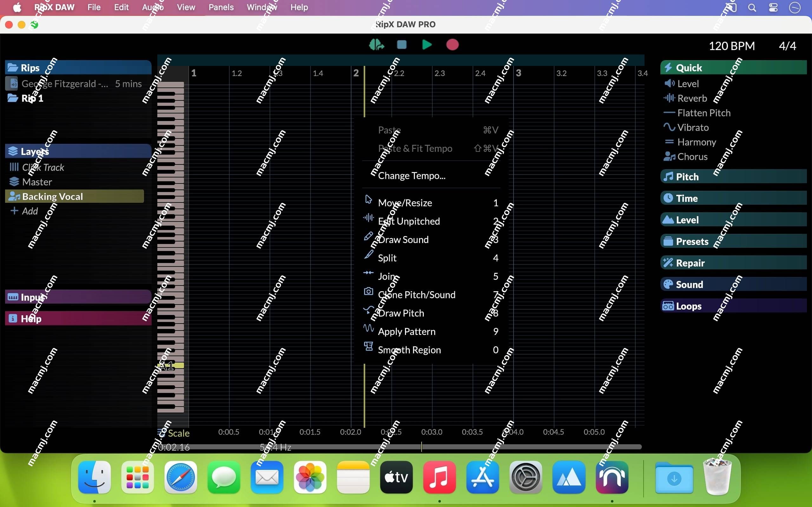Select the Move/Resize tool (shortcut 1)
Viewport: 812px width, 507px height.
pyautogui.click(x=405, y=203)
